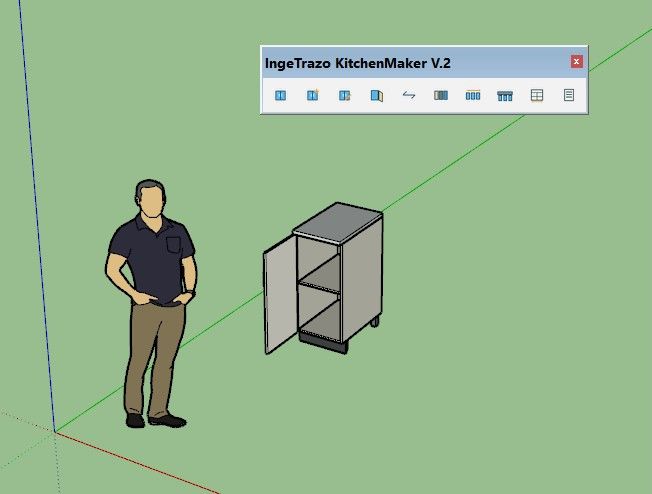
Task: Click the cabinet's gray countertop
Action: pos(338,223)
